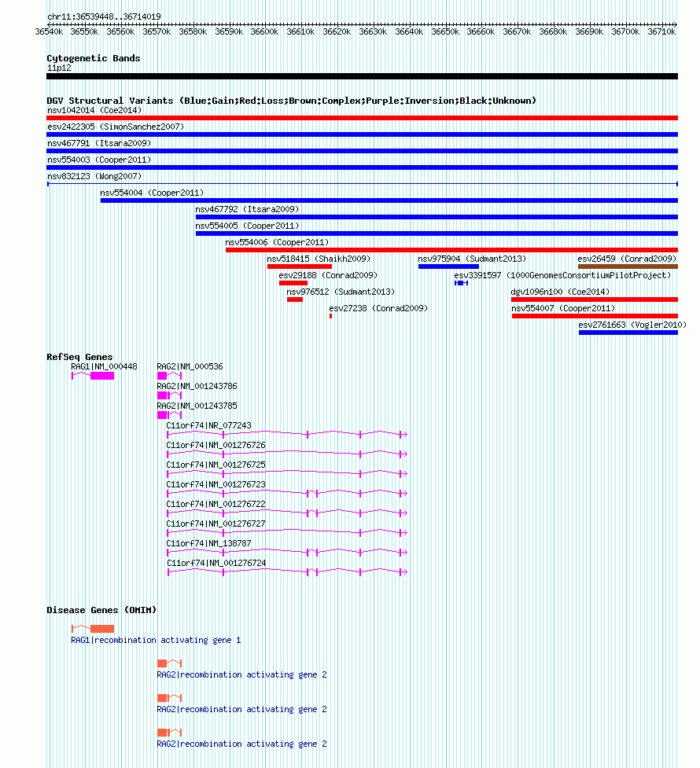The width and height of the screenshot is (700, 768).
Task: Open RAG1 recombination activating gene 1 link
Action: click(x=156, y=640)
